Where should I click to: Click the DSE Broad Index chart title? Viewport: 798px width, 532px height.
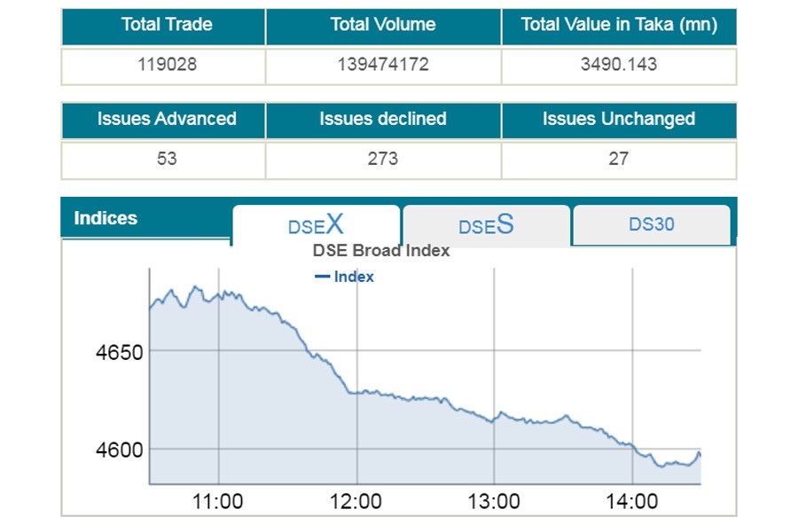coord(381,251)
